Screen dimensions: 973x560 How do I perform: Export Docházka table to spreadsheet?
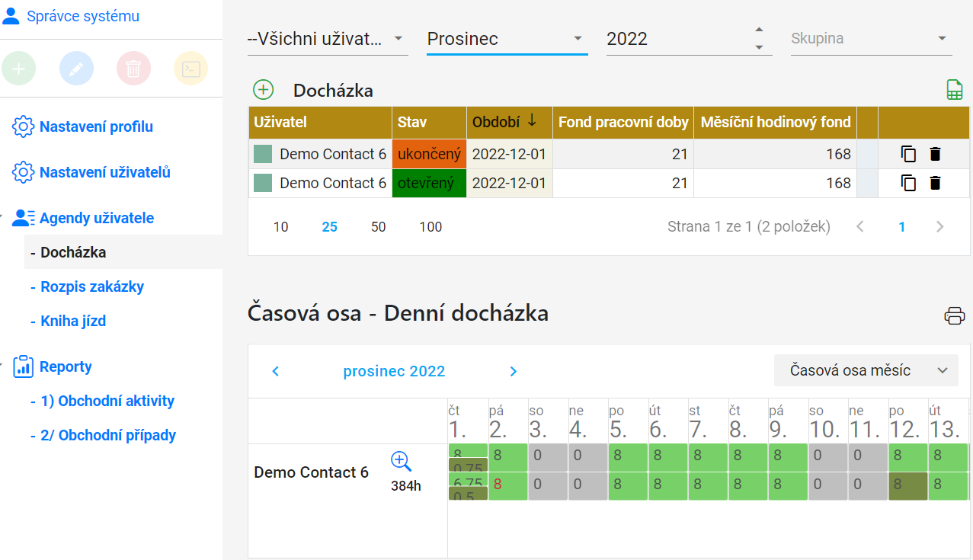pos(954,90)
